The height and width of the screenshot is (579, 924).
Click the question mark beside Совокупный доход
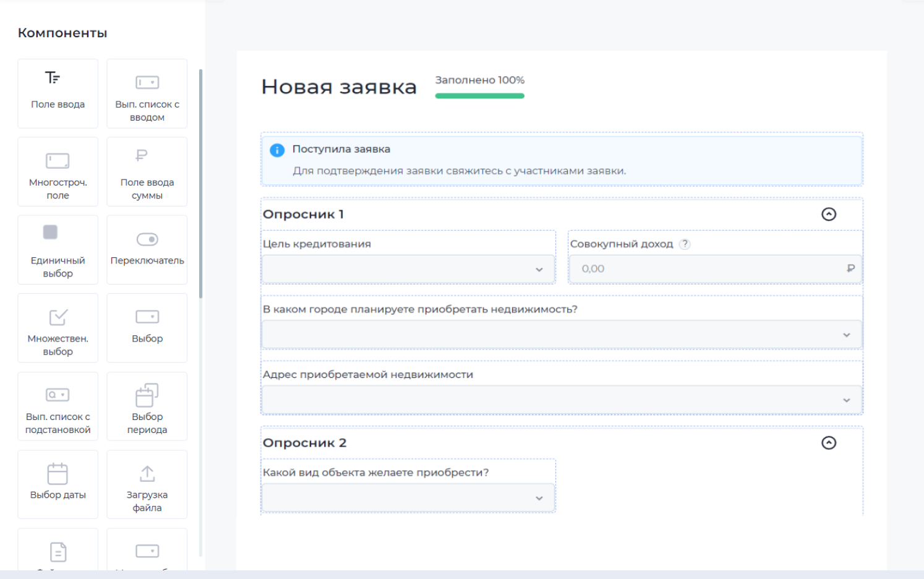[x=685, y=244]
